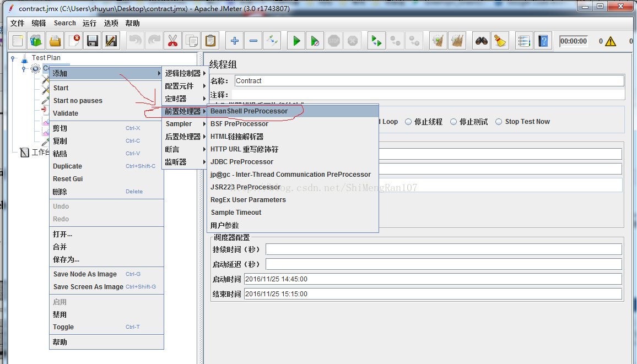Screen dimensions: 637x364
Task: Click the Copy toolbar icon
Action: click(x=191, y=41)
